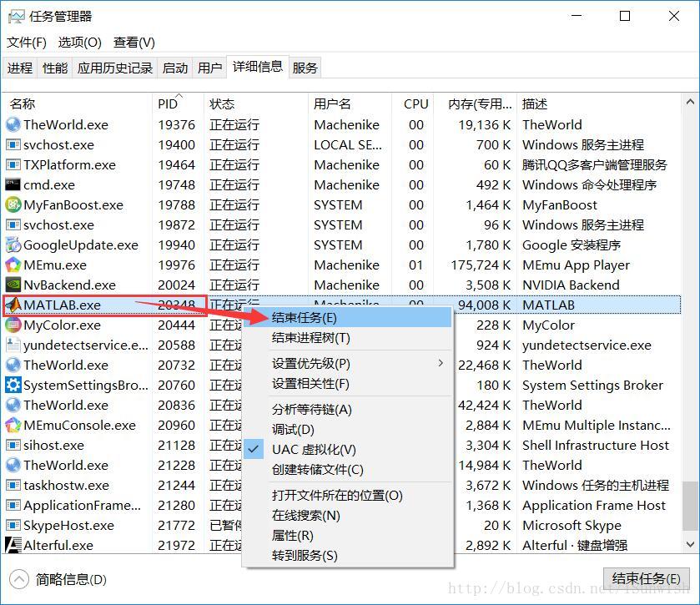Open the 查看 menu

click(x=132, y=43)
